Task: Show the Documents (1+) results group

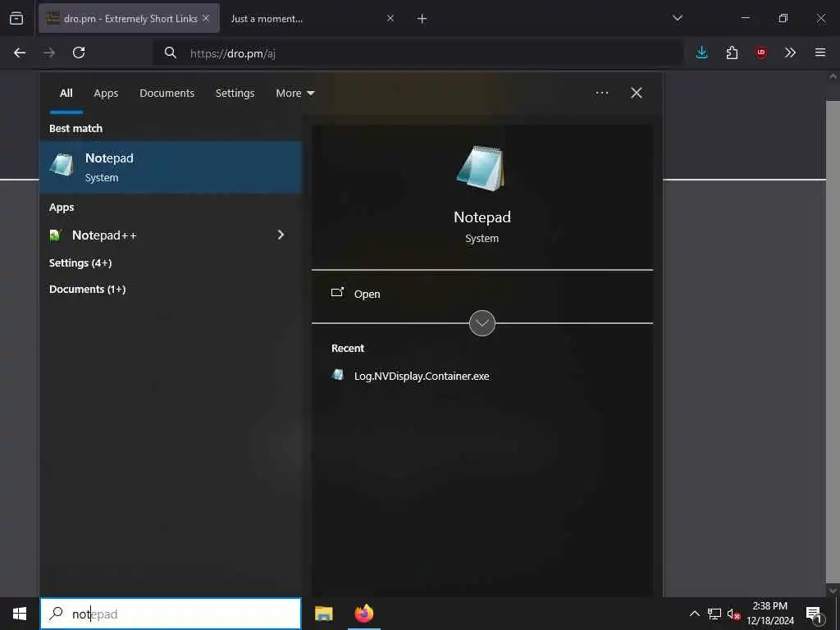Action: coord(87,290)
